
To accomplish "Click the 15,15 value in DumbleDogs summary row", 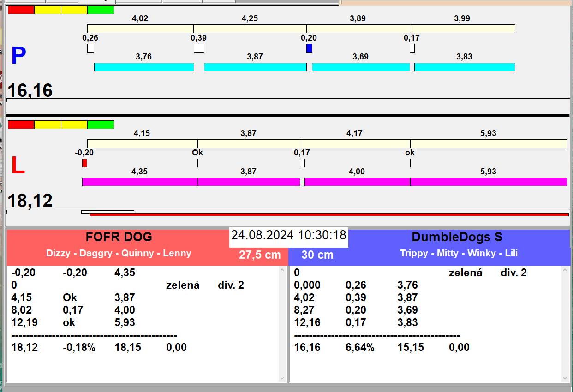I will (x=411, y=347).
